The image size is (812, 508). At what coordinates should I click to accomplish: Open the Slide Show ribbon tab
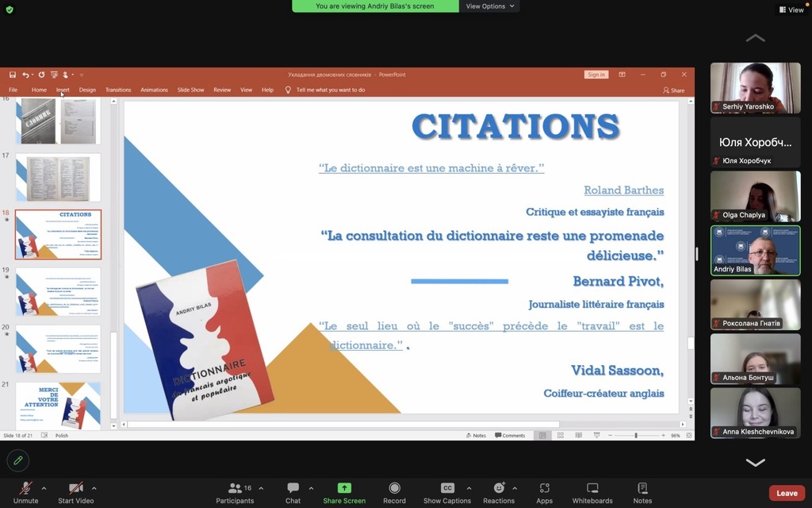(190, 90)
